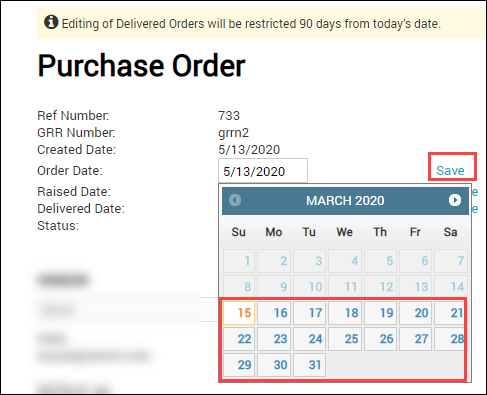Select March 15 in calendar
This screenshot has width=487, height=395.
coord(239,313)
